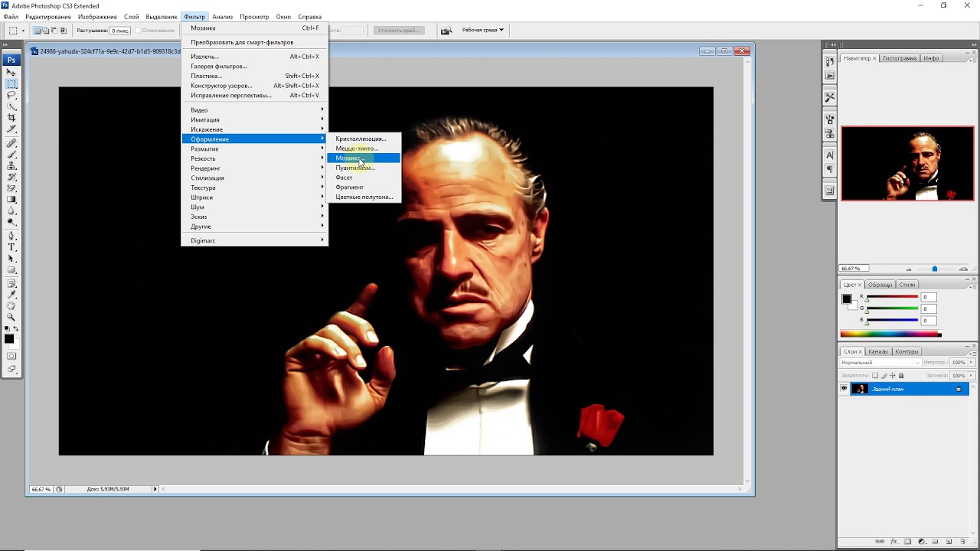
Task: Open the Layers panel options menu
Action: click(975, 354)
